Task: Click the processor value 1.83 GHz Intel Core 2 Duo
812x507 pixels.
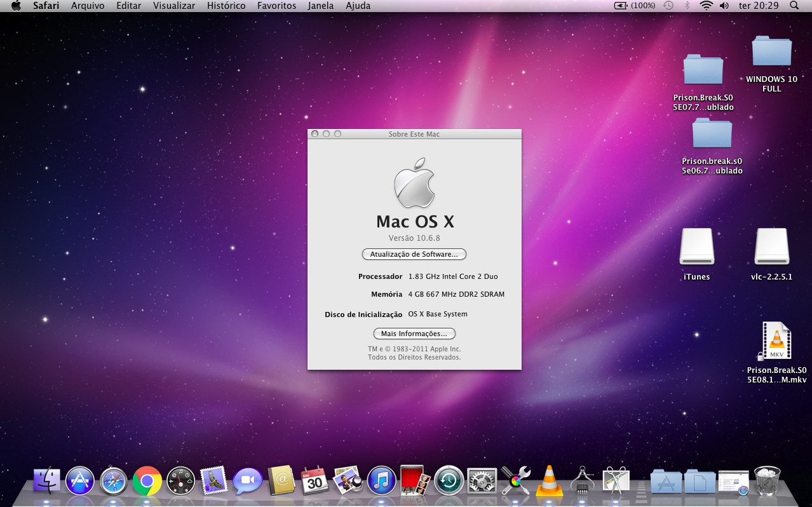Action: pyautogui.click(x=453, y=276)
